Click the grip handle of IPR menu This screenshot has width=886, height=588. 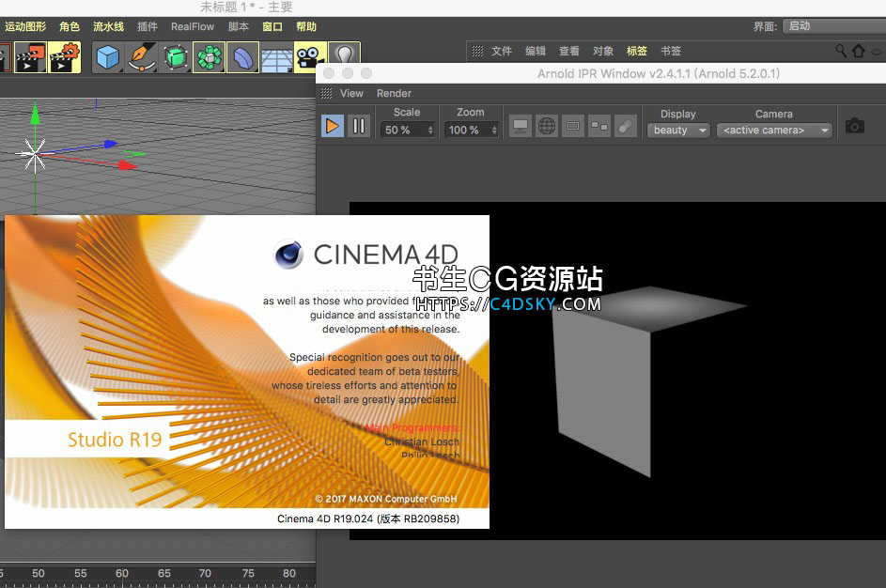(327, 93)
